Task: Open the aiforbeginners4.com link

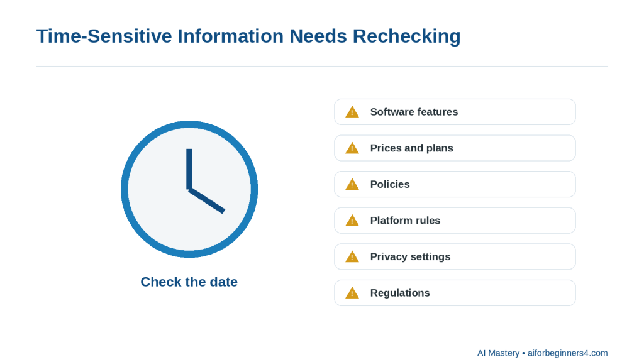Action: pyautogui.click(x=568, y=353)
